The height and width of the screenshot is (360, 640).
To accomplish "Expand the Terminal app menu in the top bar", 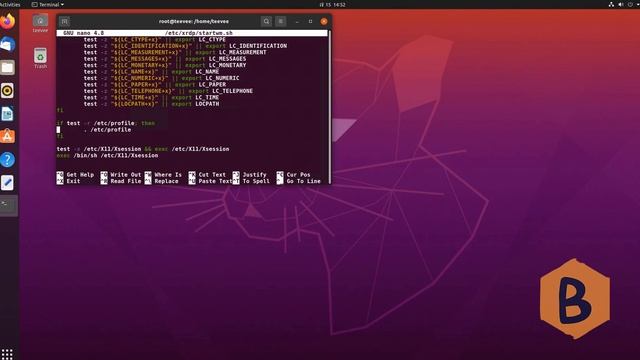I will 48,4.
